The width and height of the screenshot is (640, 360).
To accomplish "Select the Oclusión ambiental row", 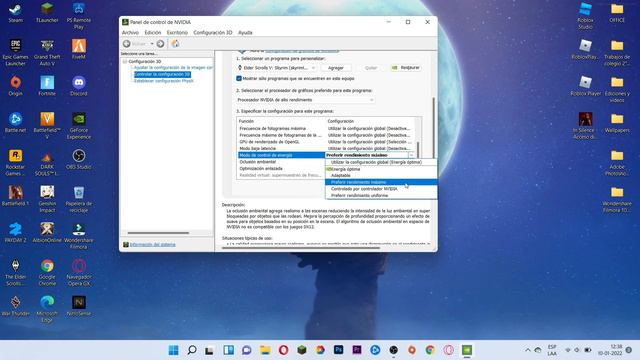I will pos(281,162).
